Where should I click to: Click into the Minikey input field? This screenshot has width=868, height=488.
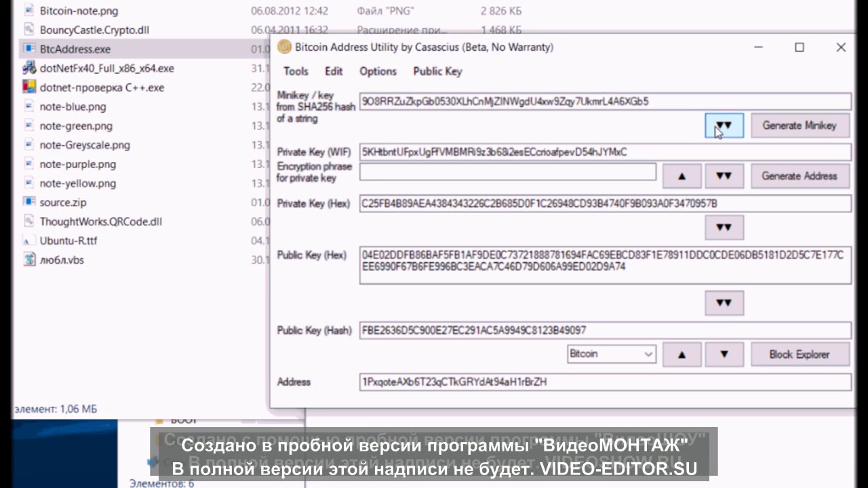[x=605, y=102]
